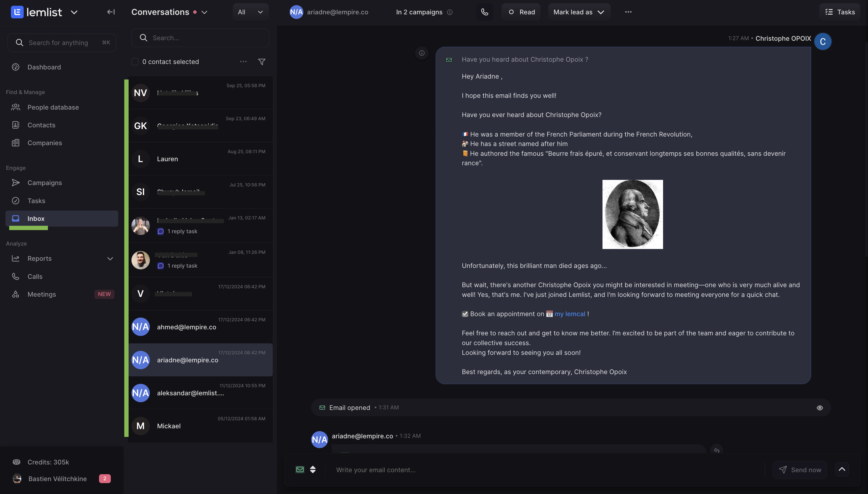Click info icon beside In 2 campaigns
Image resolution: width=868 pixels, height=494 pixels.
pyautogui.click(x=449, y=12)
